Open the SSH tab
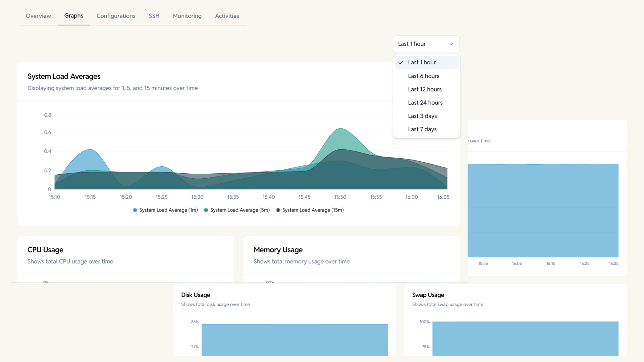 [x=154, y=16]
